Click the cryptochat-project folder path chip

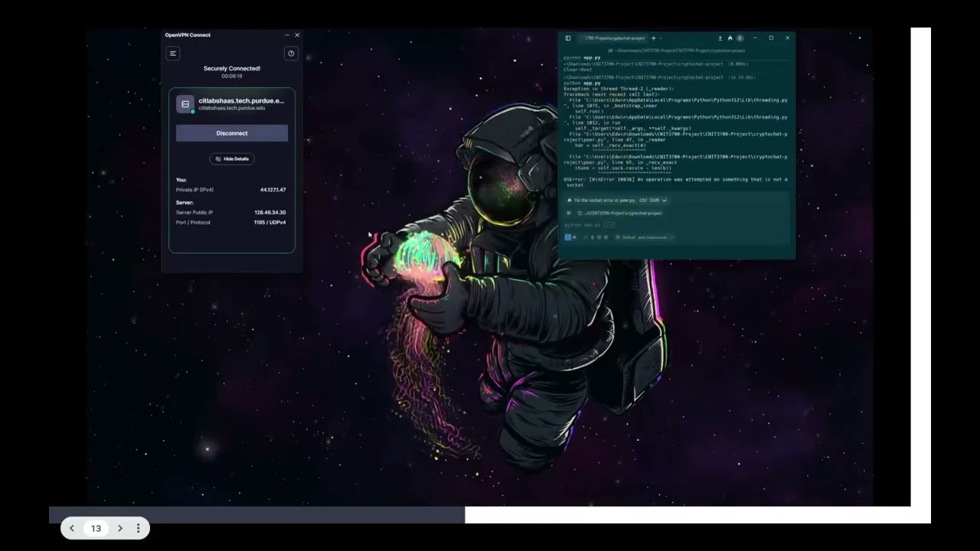[619, 214]
